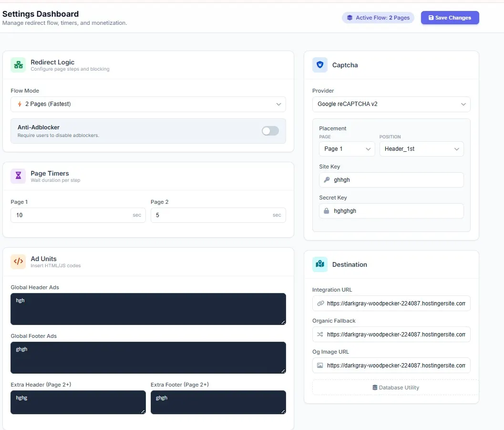Click the shuffle icon in Organic Fallback field
Viewport: 504px width, 430px height.
(320, 335)
